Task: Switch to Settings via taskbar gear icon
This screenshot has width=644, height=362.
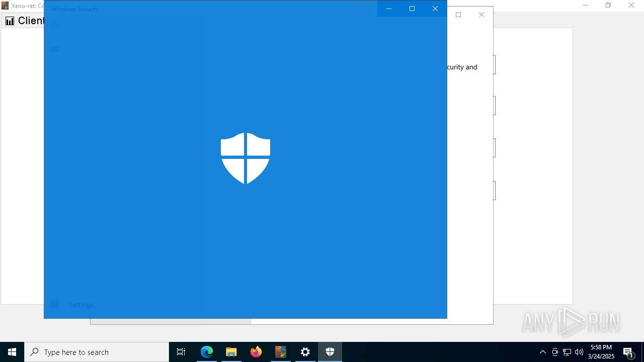Action: (305, 352)
